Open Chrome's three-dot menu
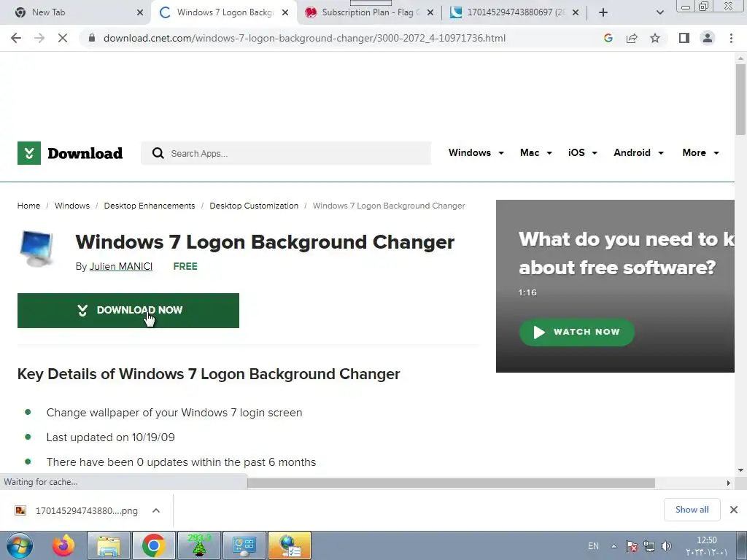 click(x=731, y=38)
